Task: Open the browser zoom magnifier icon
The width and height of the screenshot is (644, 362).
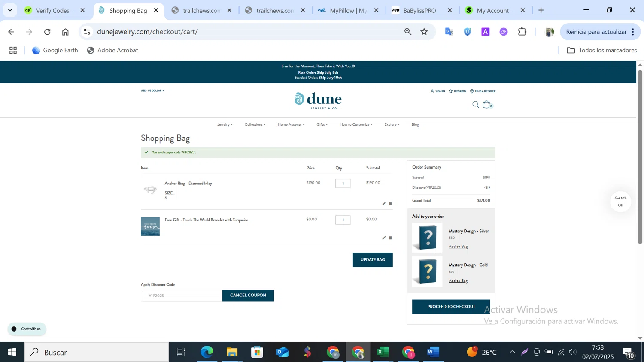Action: coord(408,32)
